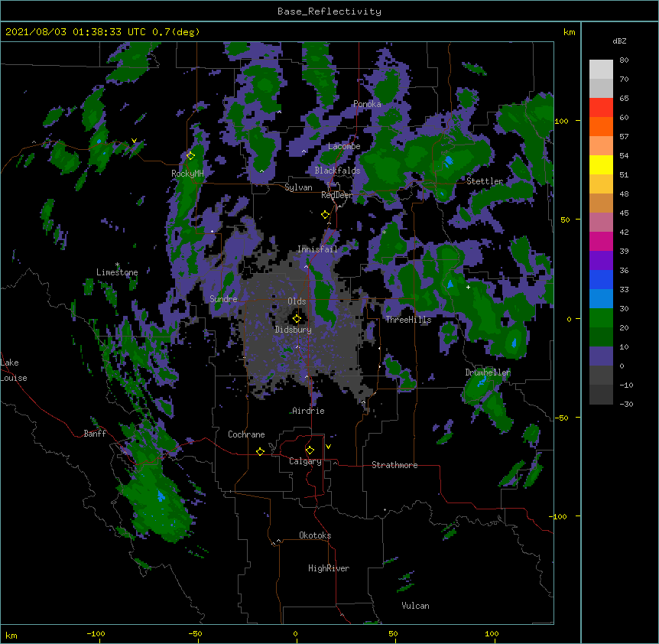Click the yellow diamond marker under Cochrane

(260, 451)
